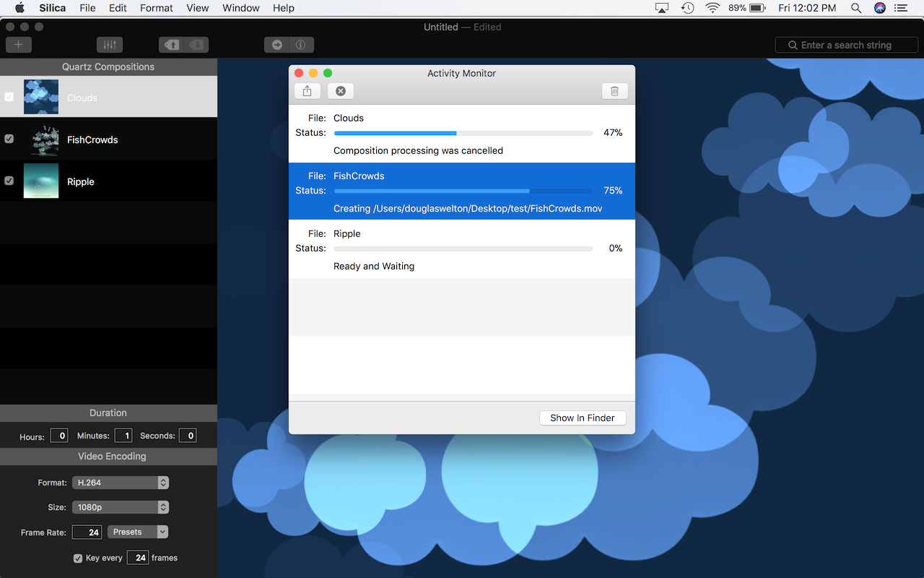This screenshot has height=578, width=924.
Task: Open the View menu
Action: tap(198, 8)
